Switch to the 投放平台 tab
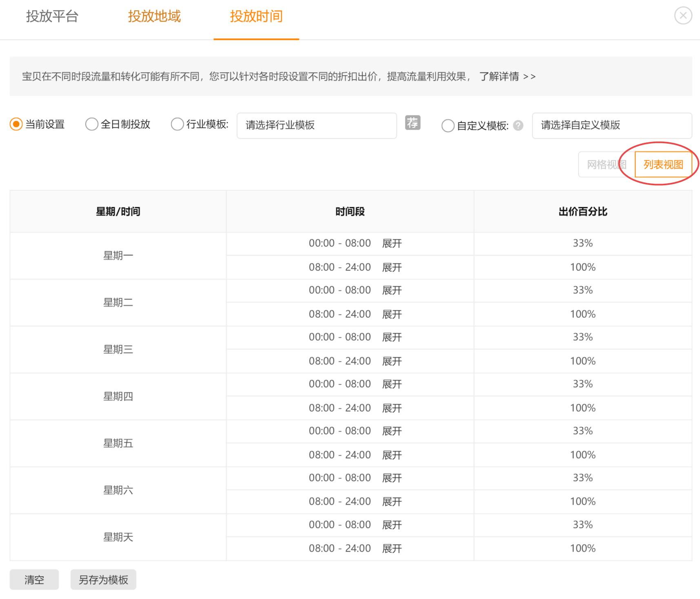 click(53, 16)
